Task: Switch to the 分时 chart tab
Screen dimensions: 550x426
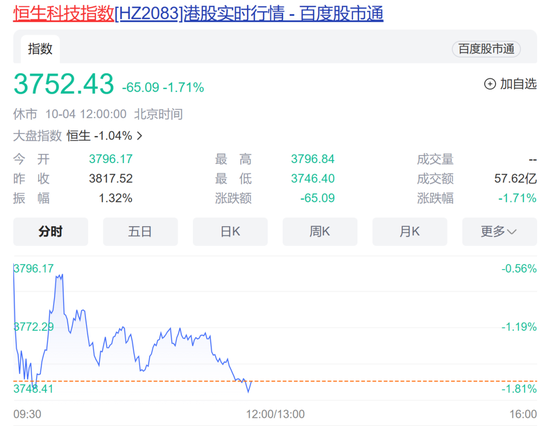Action: pyautogui.click(x=51, y=232)
